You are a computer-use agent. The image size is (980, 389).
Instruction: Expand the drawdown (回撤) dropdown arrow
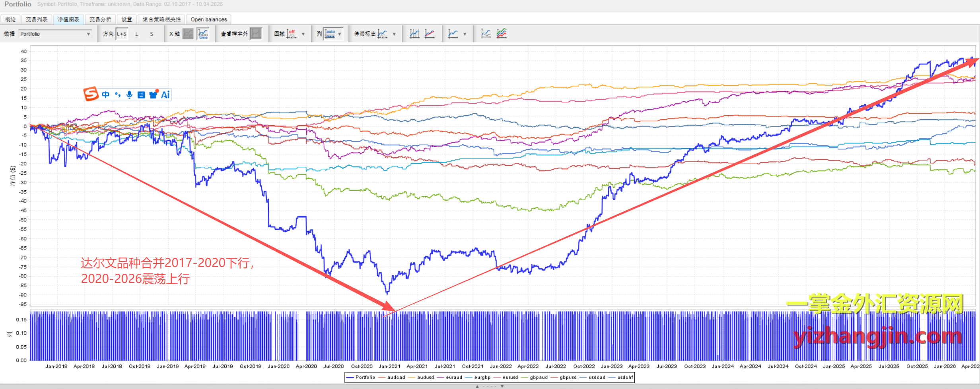[303, 34]
